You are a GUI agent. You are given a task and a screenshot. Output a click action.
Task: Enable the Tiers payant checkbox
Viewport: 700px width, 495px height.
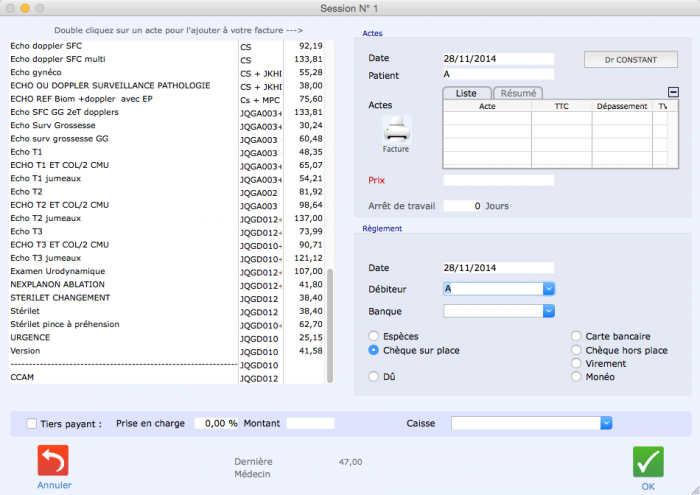(x=31, y=424)
